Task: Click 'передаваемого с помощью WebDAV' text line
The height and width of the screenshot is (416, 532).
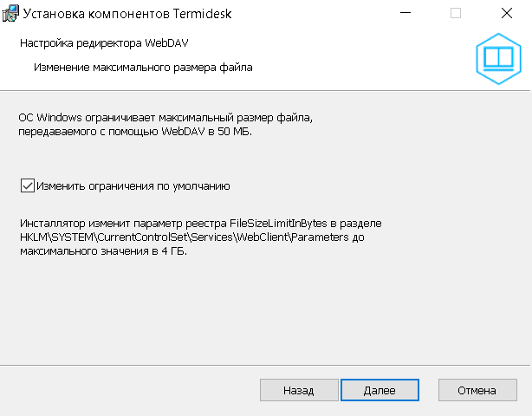Action: pos(112,132)
